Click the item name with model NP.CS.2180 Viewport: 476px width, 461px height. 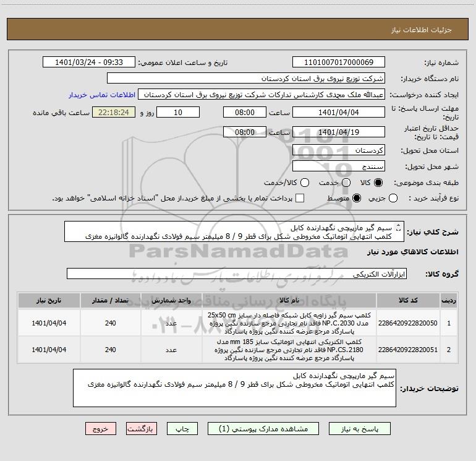click(289, 350)
